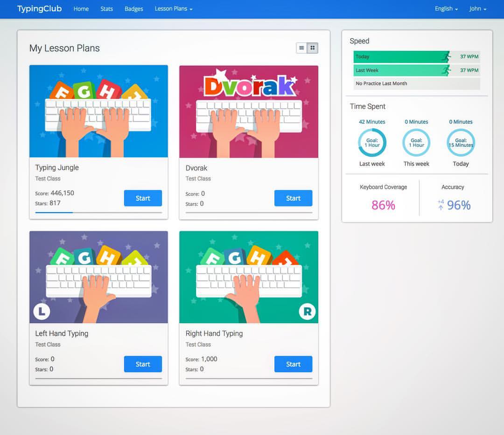Click the '42 Minutes' last week label
Viewport: 504px width, 435px height.
(372, 122)
